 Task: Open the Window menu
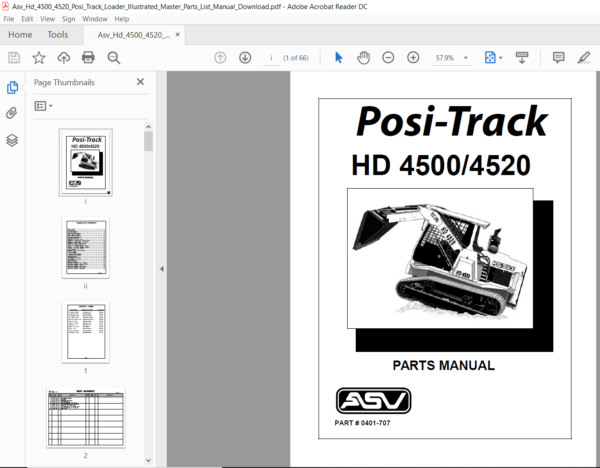click(95, 19)
